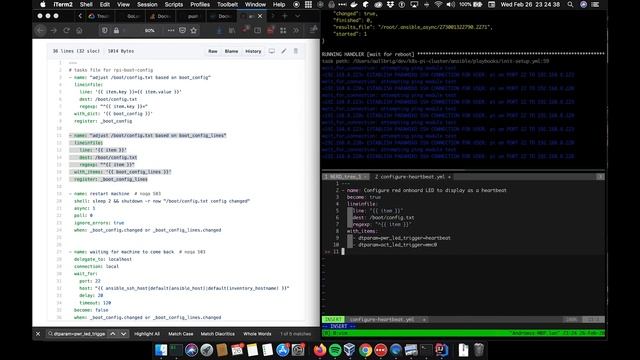Reload the page in Firefox
This screenshot has height=360, width=640.
(66, 31)
